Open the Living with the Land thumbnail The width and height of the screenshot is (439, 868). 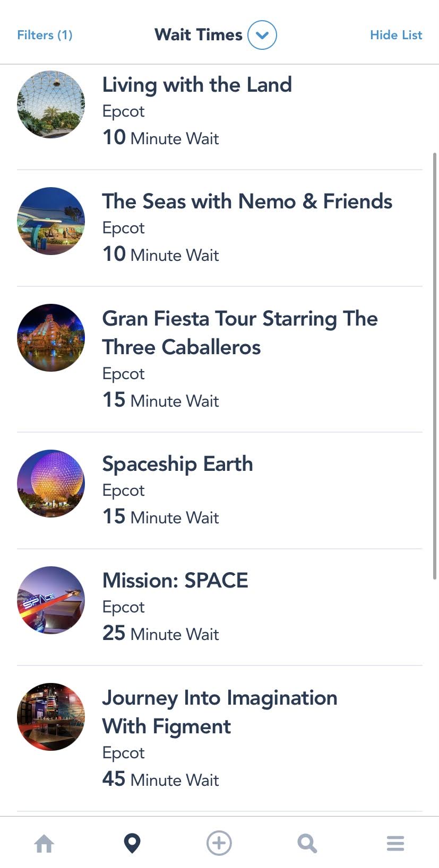click(x=51, y=104)
